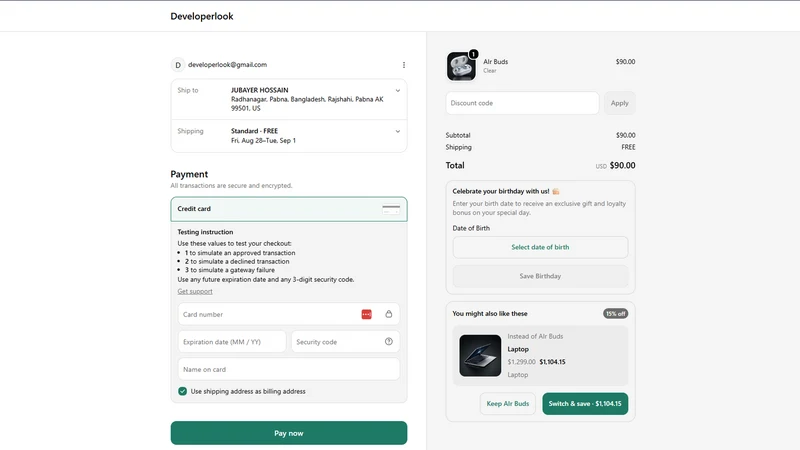Click the Laptop original price $1,299.00

pos(521,362)
